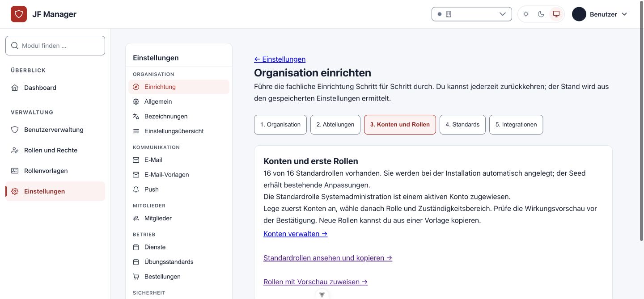Open Rollenvorlagen in the sidebar
The image size is (644, 299).
[55, 171]
